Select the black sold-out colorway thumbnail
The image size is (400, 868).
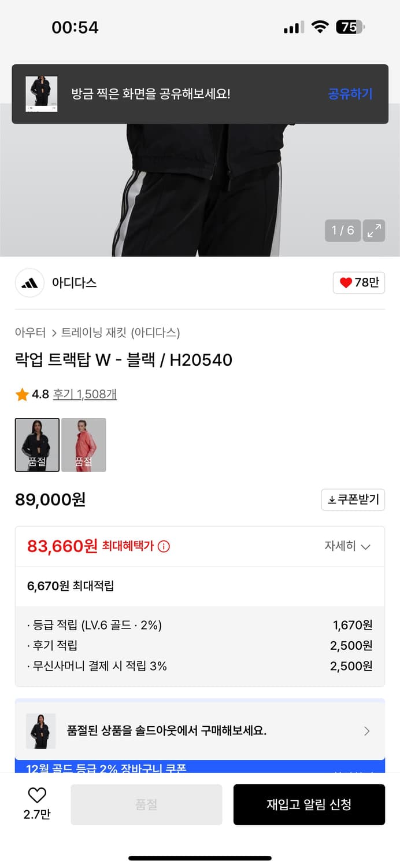click(37, 445)
